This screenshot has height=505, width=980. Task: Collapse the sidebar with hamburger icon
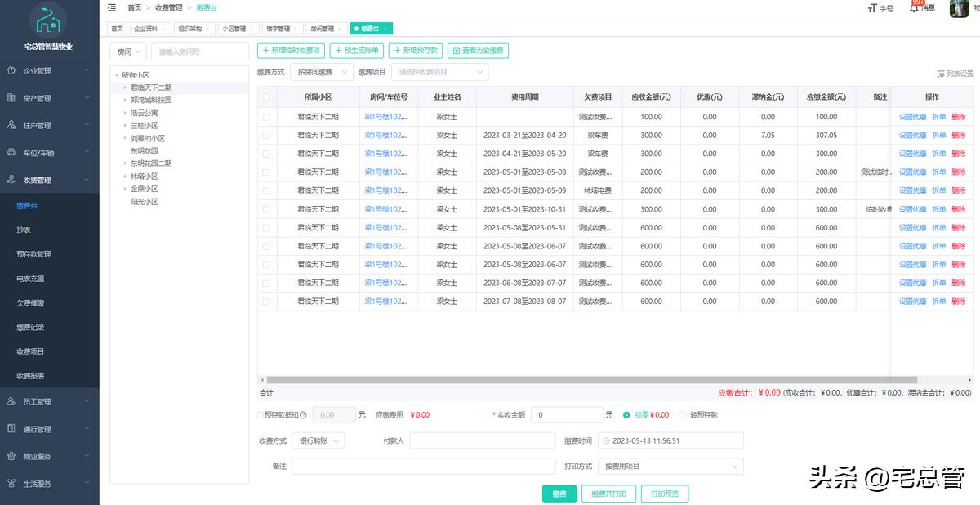(112, 7)
